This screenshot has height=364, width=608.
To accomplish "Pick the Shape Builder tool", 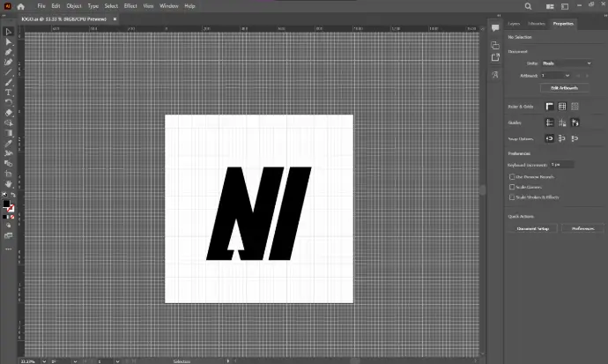I will tap(8, 123).
